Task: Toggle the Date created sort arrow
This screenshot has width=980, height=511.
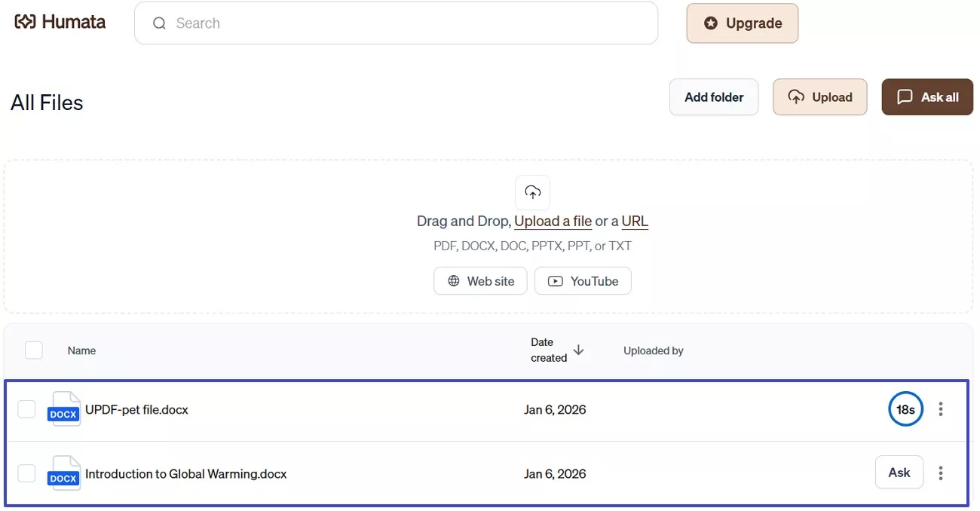Action: [578, 350]
